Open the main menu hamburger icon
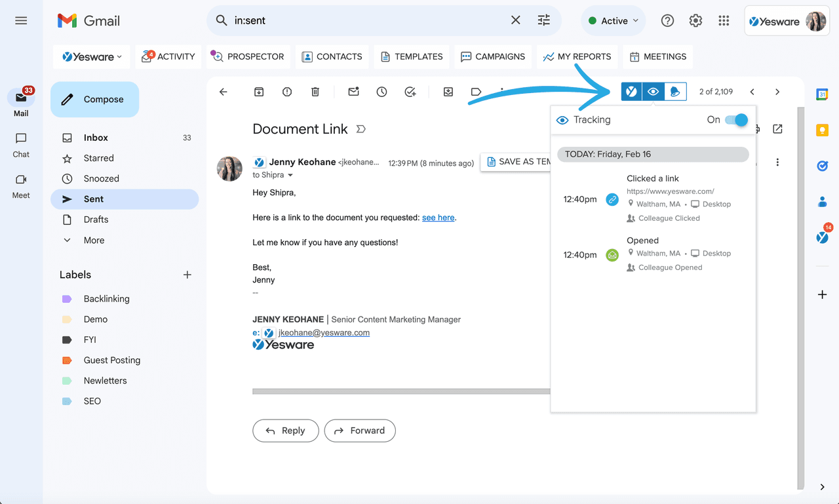Screen dimensions: 839x504 tap(21, 20)
